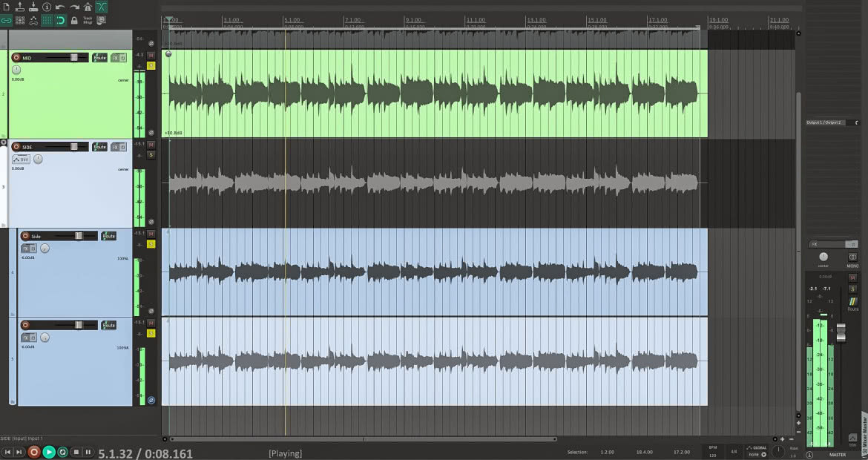Screen dimensions: 868x460
Task: Stop playback
Action: pyautogui.click(x=76, y=453)
